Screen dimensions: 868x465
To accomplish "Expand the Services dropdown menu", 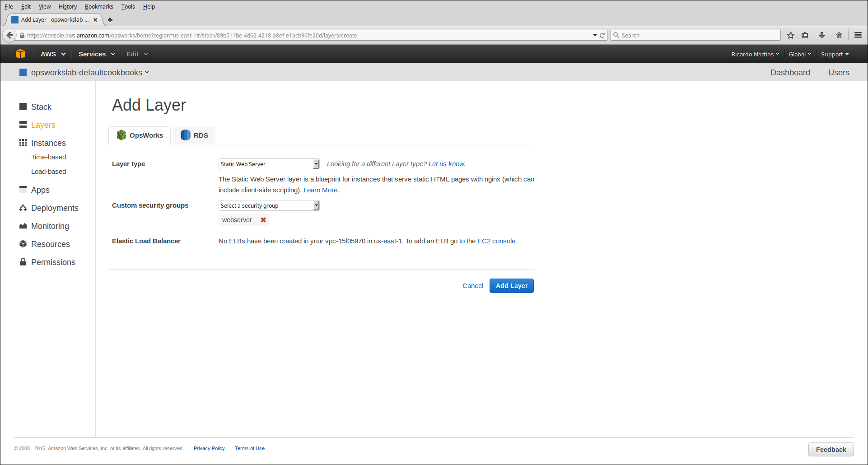I will [96, 54].
